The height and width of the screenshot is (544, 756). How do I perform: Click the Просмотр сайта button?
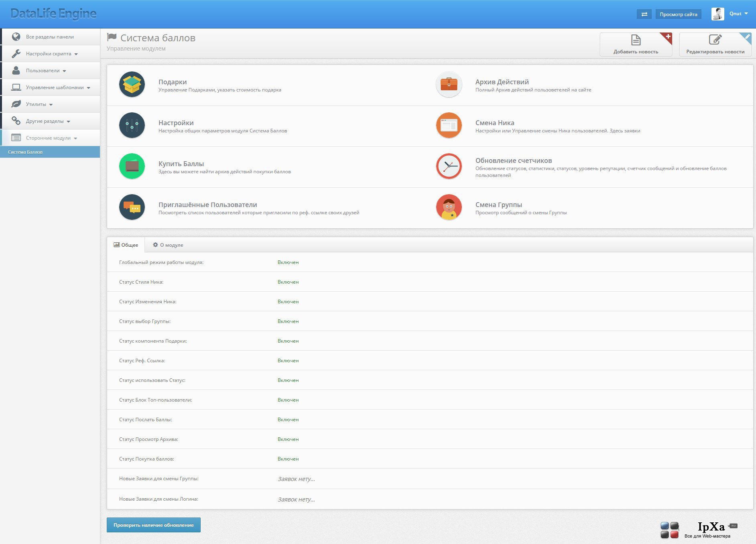click(x=679, y=14)
